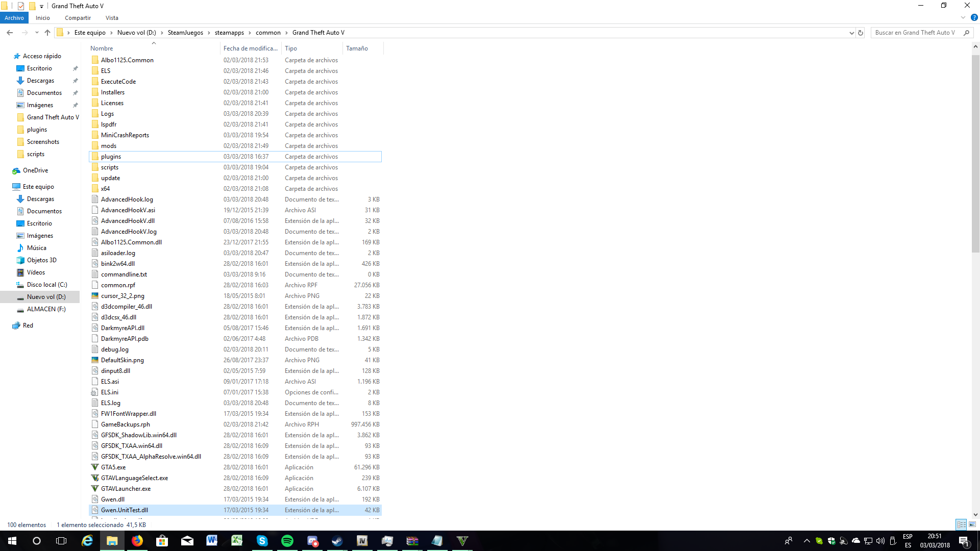The width and height of the screenshot is (980, 551).
Task: Switch to the Vista ribbon tab
Action: pos(112,18)
